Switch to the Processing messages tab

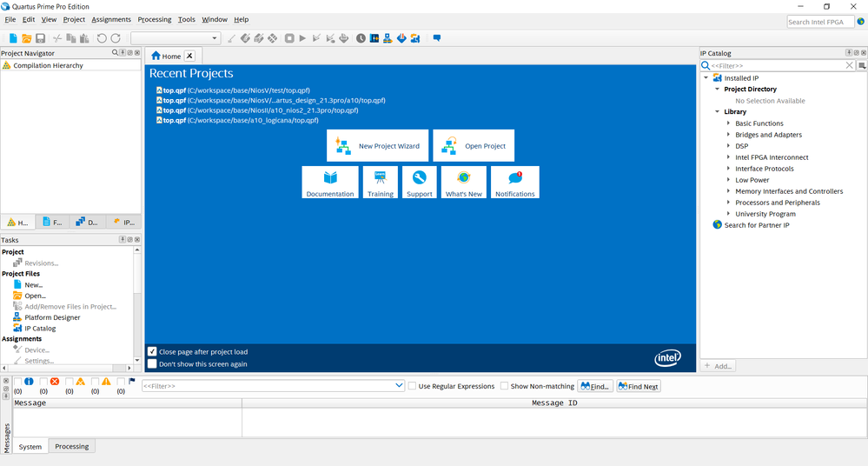[x=71, y=446]
